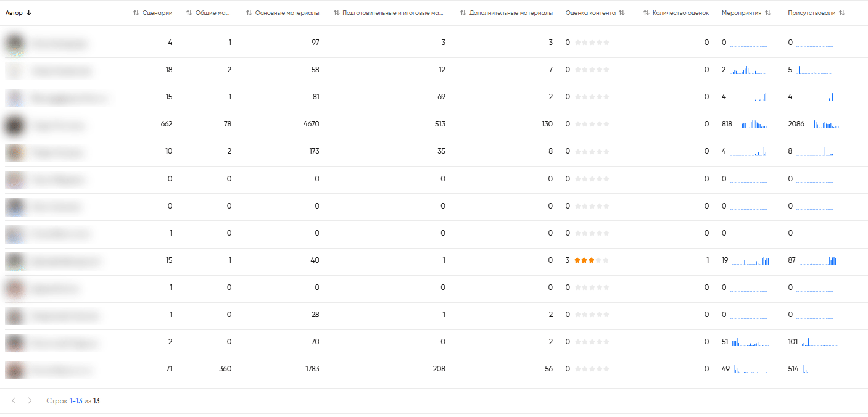868x417 pixels.
Task: Click the sort icon beside Сценарии header
Action: 136,13
